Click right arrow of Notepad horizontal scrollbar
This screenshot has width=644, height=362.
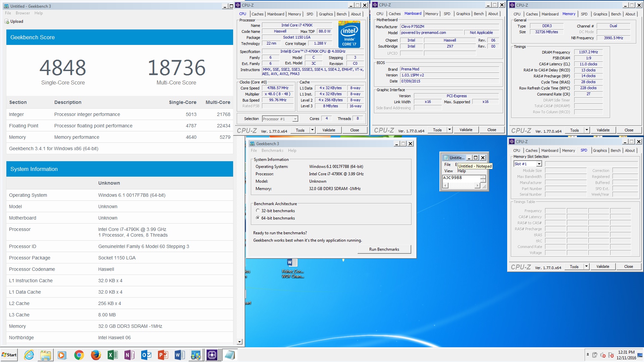click(477, 186)
